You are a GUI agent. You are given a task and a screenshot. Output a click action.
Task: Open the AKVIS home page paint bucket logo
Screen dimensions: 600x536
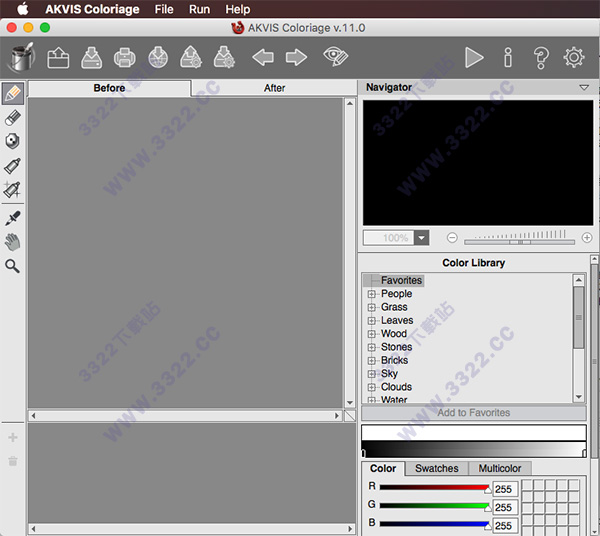click(x=22, y=57)
